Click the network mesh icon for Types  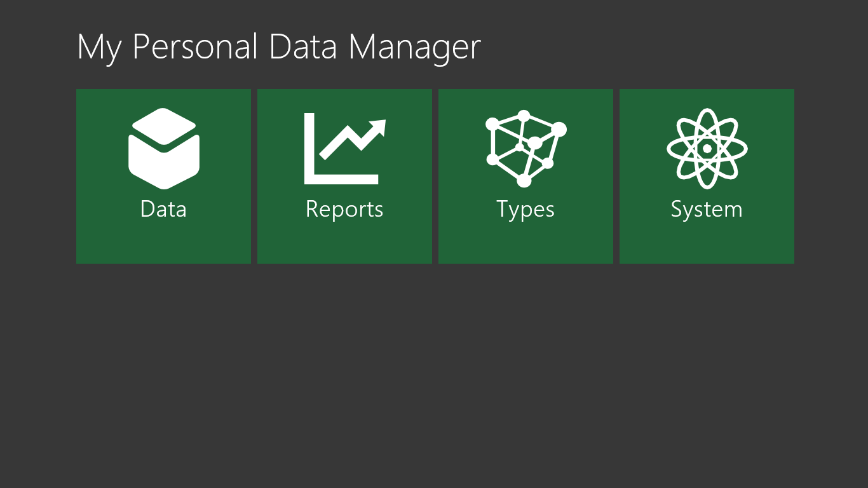(x=525, y=149)
